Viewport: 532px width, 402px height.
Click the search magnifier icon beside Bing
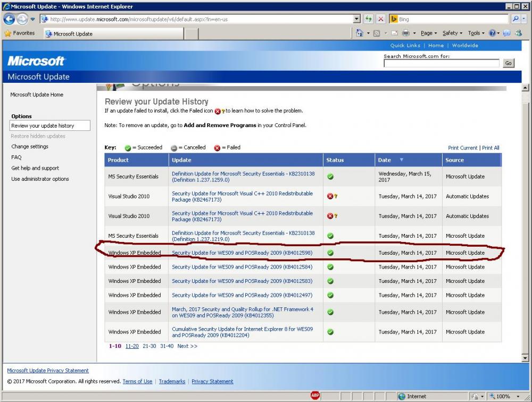click(x=516, y=19)
